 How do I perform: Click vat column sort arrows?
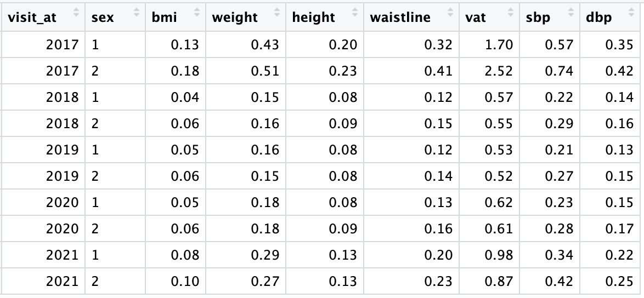511,12
